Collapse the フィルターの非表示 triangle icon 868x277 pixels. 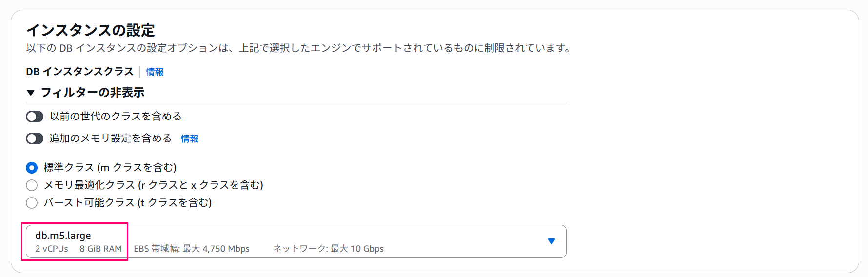coord(31,93)
